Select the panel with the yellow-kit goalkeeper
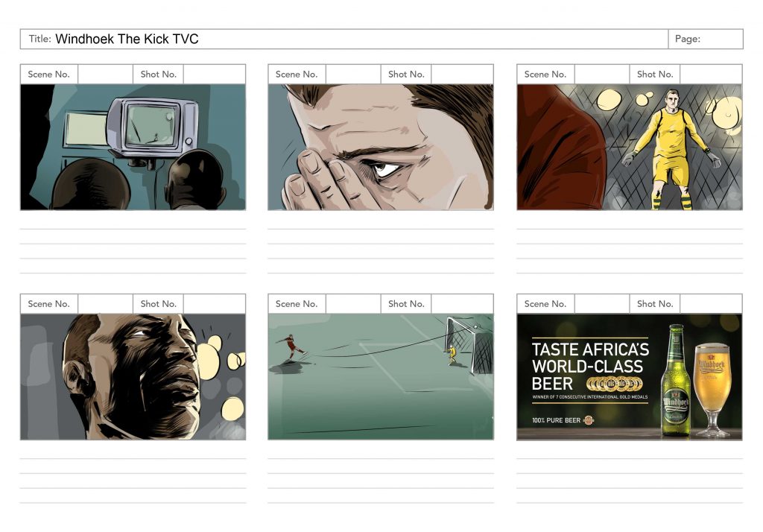This screenshot has width=763, height=532. (x=629, y=147)
